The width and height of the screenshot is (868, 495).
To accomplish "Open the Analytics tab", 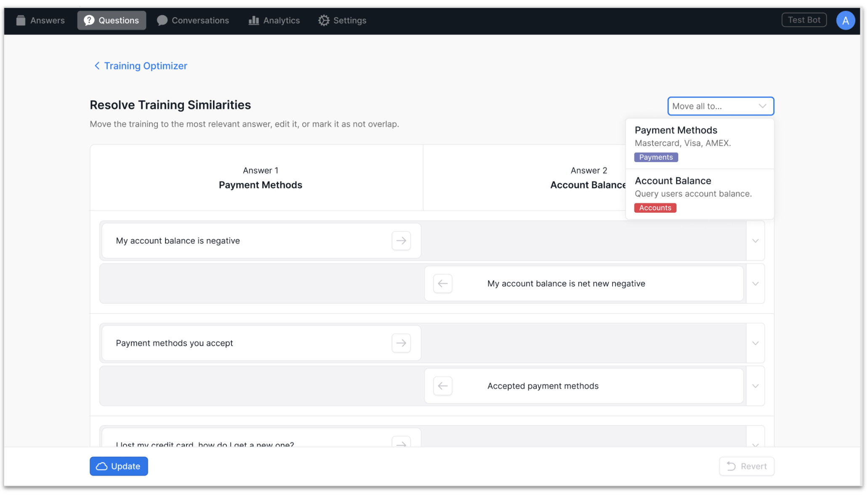I will click(274, 20).
